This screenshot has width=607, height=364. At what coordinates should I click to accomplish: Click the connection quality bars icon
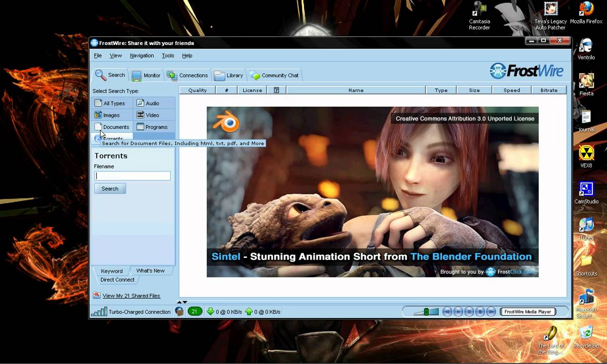(99, 312)
